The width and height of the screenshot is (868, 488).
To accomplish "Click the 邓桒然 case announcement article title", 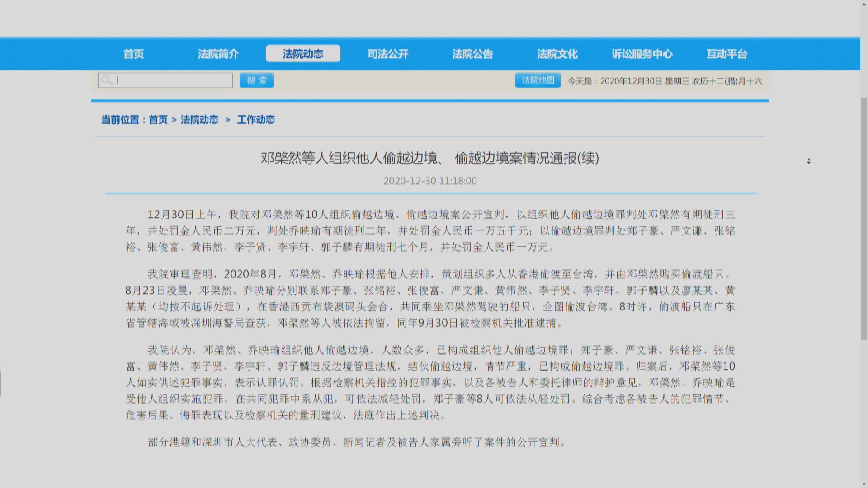I will point(429,159).
